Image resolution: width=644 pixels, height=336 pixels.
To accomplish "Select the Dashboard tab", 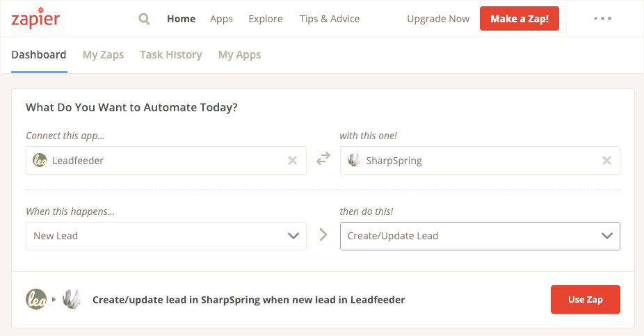I will click(39, 55).
